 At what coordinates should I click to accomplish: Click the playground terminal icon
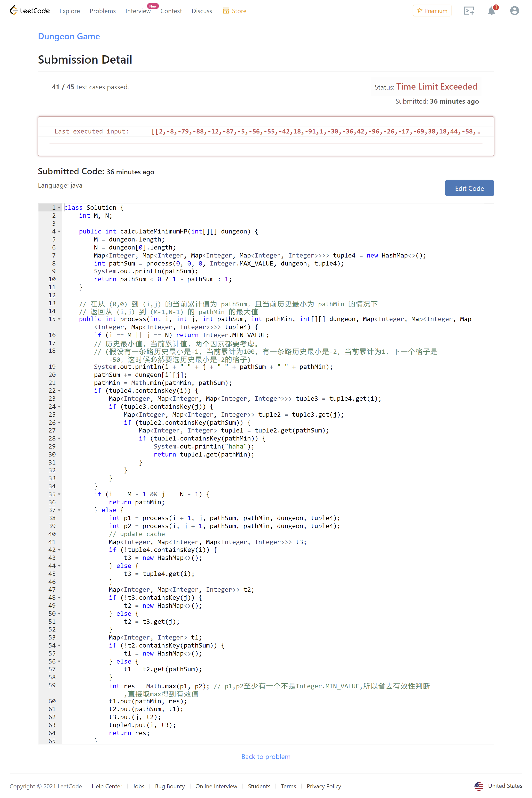pos(469,11)
